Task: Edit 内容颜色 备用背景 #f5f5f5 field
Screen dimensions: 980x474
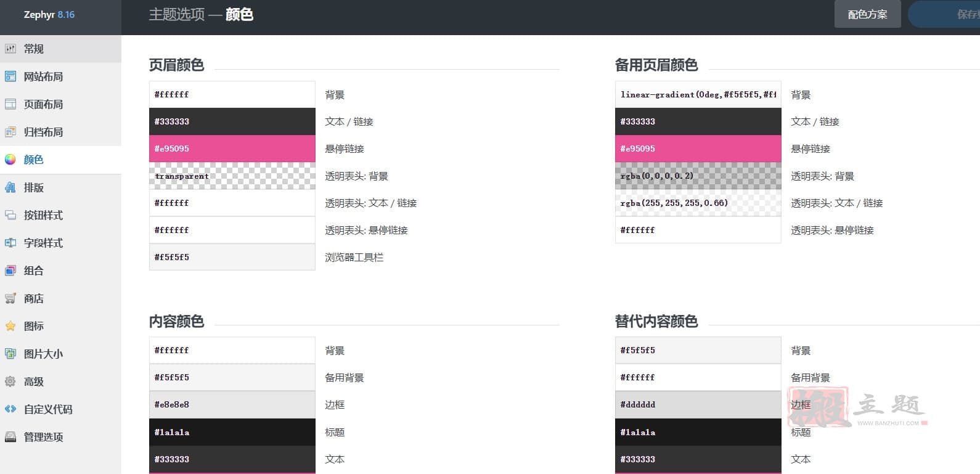Action: pyautogui.click(x=232, y=377)
